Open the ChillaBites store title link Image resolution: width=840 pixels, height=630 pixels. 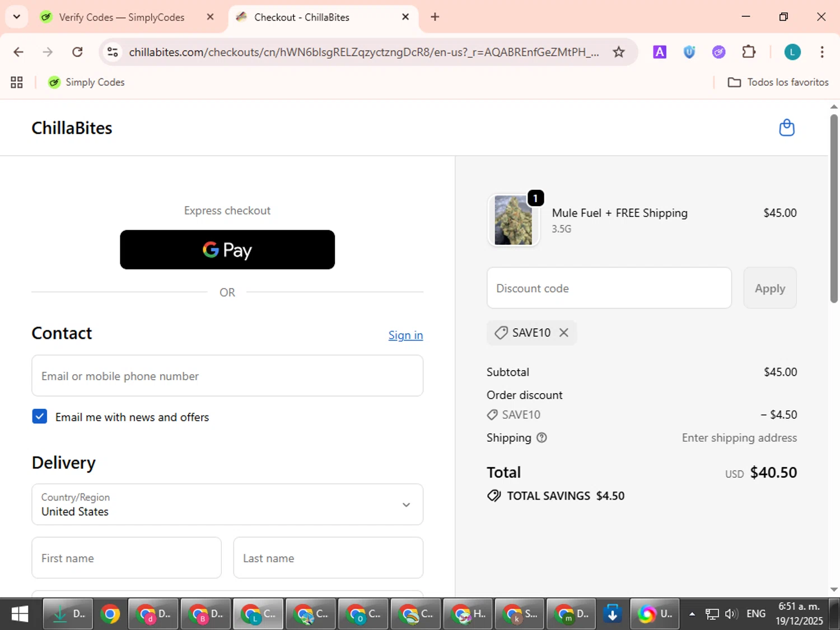tap(72, 128)
